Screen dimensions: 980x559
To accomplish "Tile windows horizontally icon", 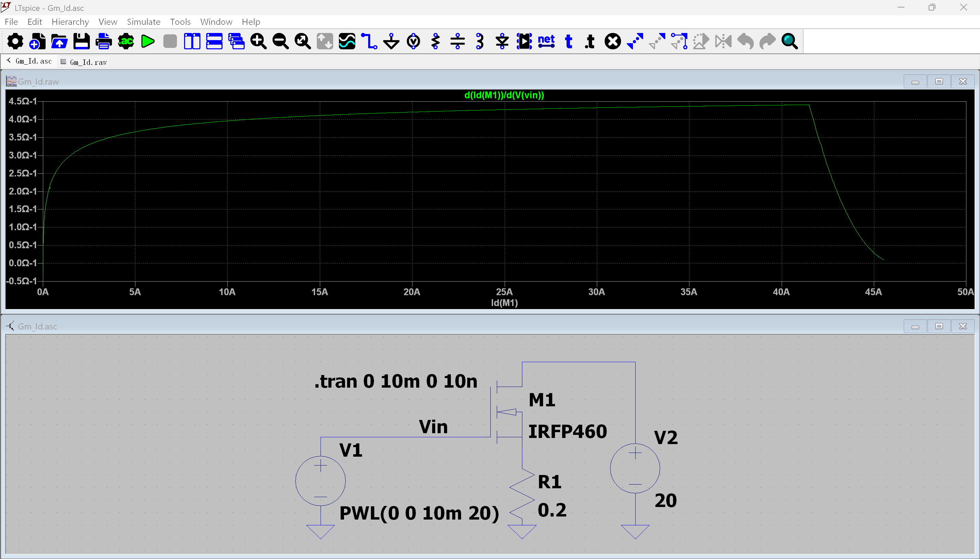I will [214, 41].
